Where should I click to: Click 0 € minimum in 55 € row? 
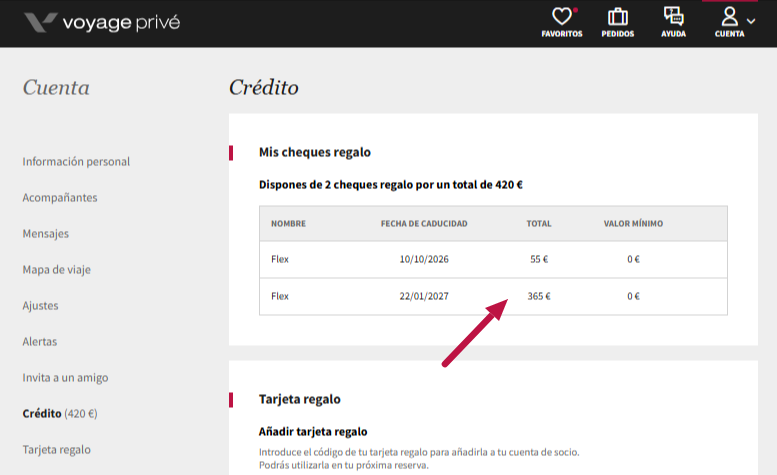tap(633, 260)
